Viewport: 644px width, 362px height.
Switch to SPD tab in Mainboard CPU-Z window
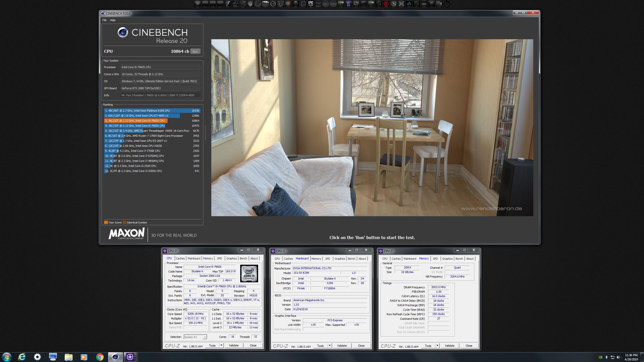(328, 259)
